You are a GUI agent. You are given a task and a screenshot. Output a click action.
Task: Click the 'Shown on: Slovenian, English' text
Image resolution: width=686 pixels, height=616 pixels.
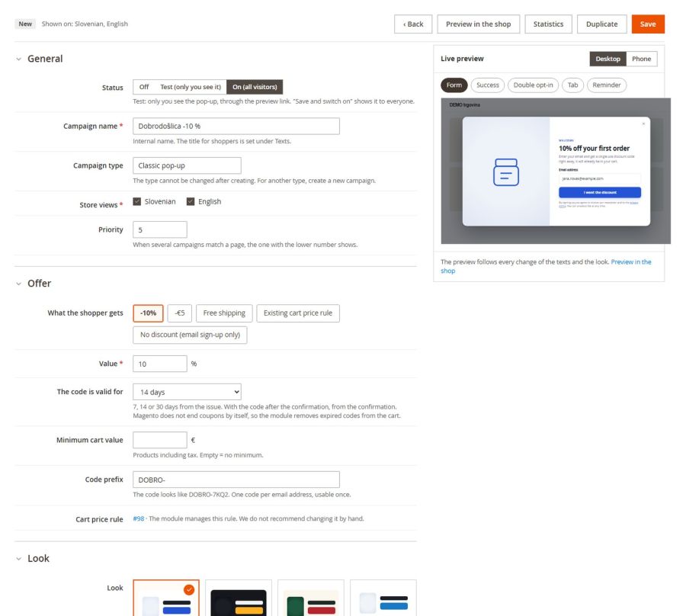pos(85,24)
